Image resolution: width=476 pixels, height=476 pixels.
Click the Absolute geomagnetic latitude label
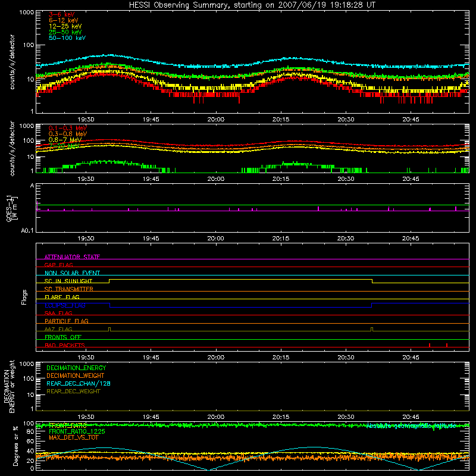412,426
